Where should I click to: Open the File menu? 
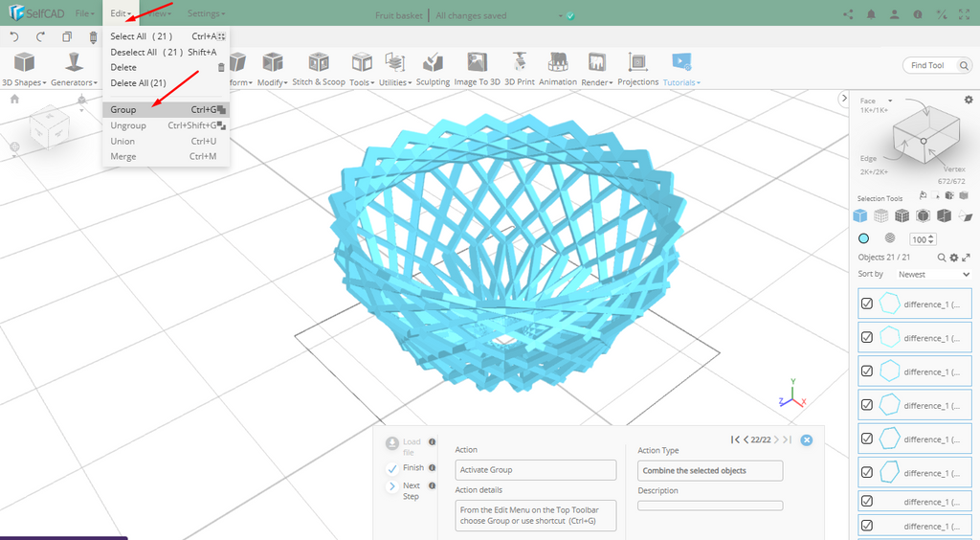(x=84, y=14)
